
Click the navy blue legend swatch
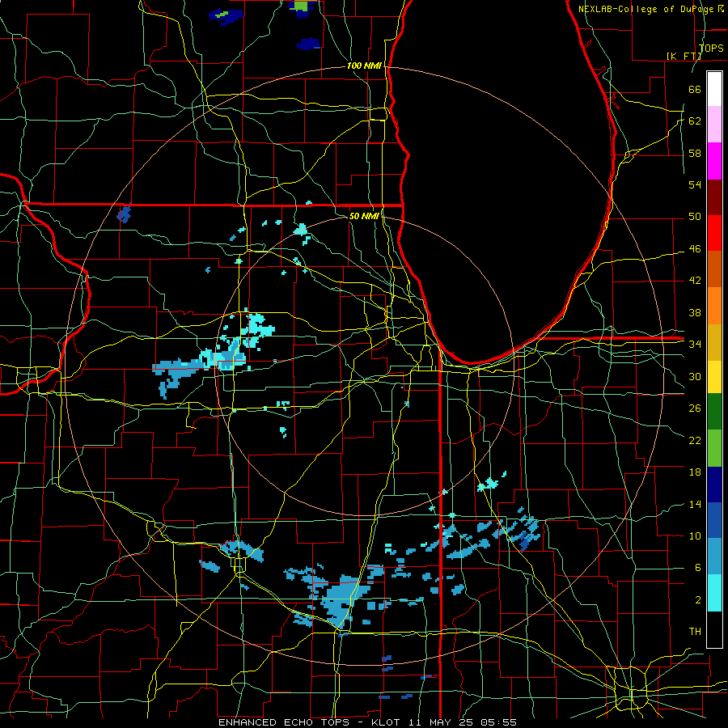[714, 485]
